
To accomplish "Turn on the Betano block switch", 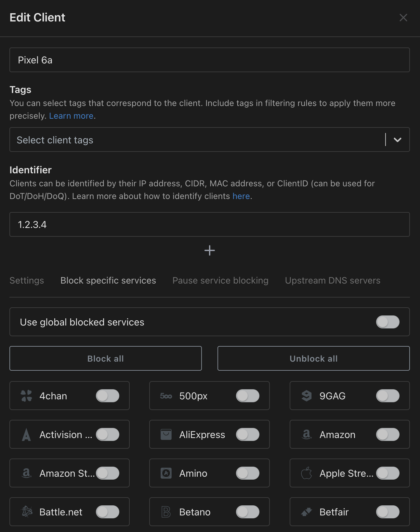I will 247,512.
